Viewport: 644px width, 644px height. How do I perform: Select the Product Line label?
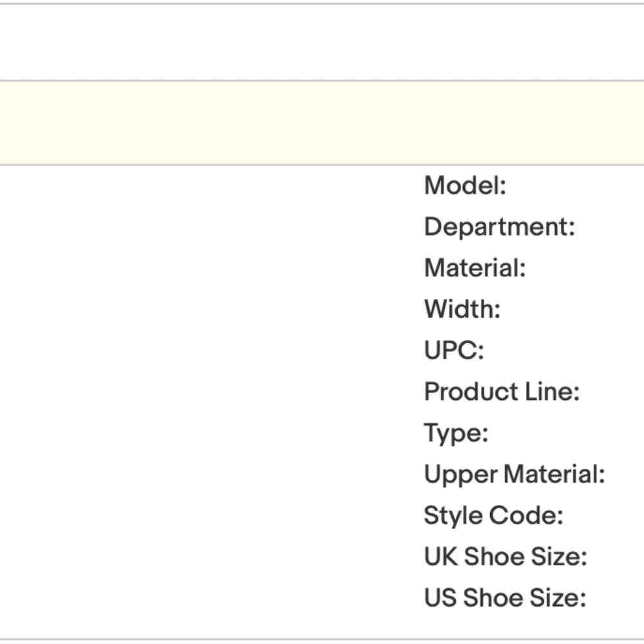coord(502,392)
